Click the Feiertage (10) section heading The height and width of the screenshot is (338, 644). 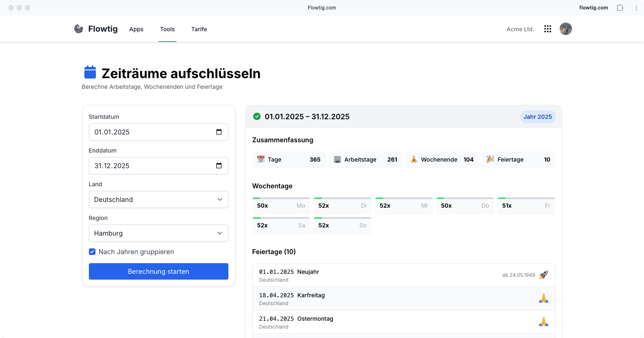tap(274, 252)
